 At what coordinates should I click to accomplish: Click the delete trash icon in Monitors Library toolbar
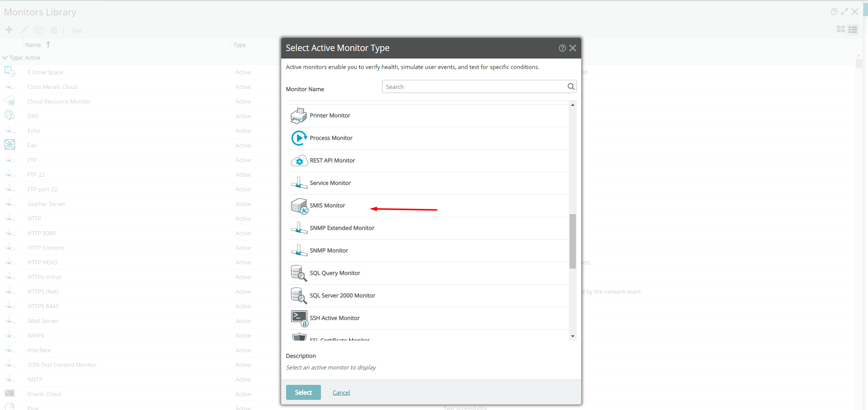[54, 30]
